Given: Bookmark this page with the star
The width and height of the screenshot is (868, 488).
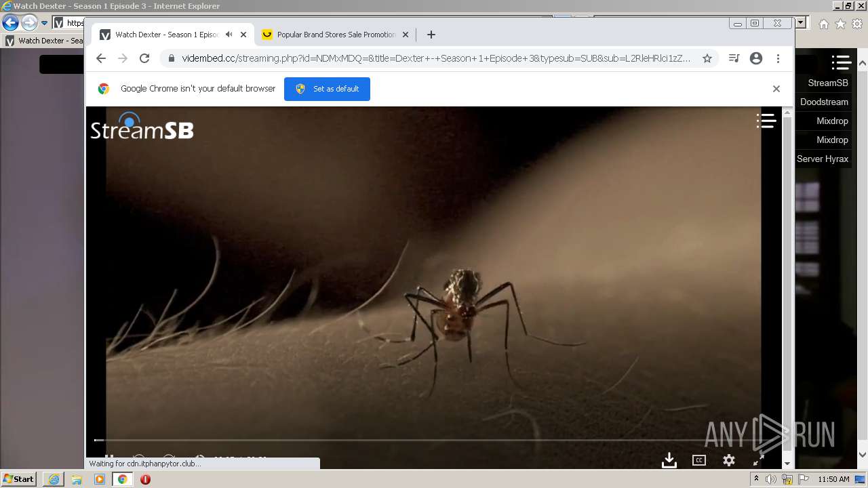Looking at the screenshot, I should click(x=707, y=58).
